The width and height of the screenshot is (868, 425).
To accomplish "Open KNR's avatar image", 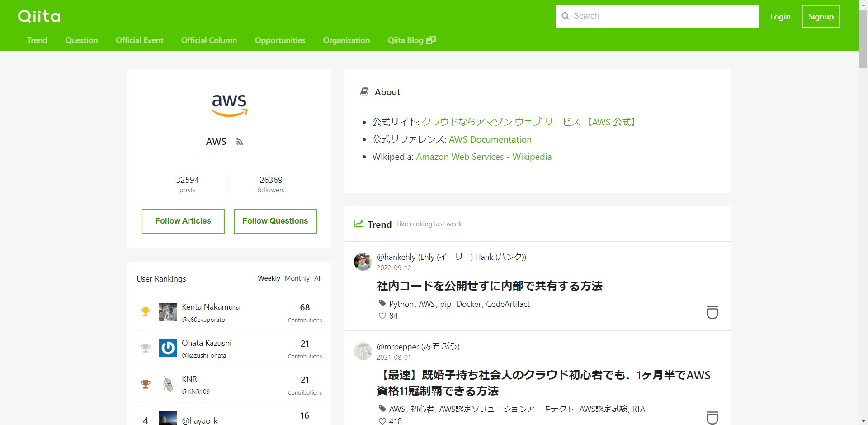I will pyautogui.click(x=168, y=384).
